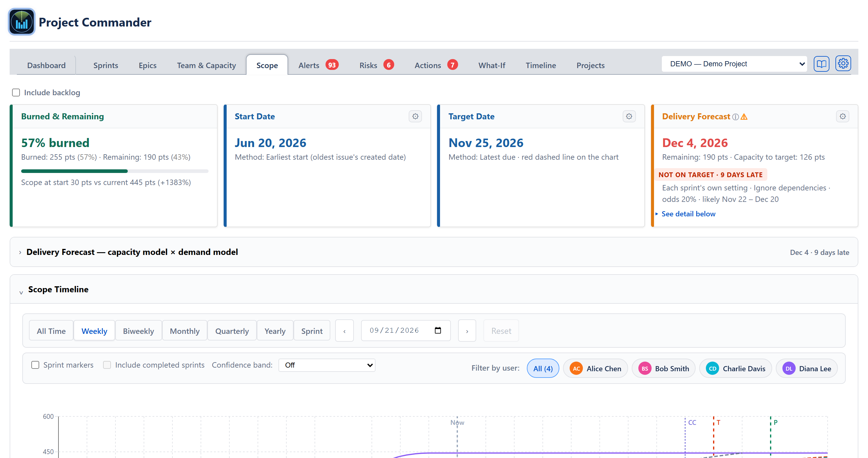Open the documentation book icon
This screenshot has height=458, width=868.
click(821, 64)
